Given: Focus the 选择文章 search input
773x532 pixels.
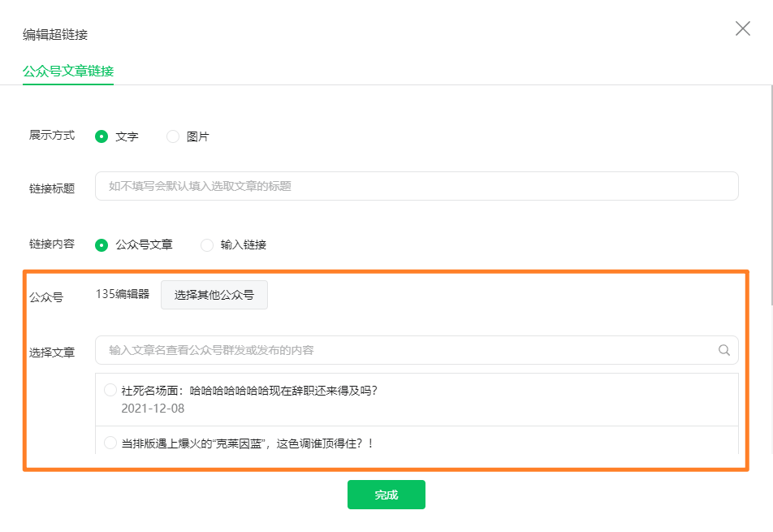Looking at the screenshot, I should pos(406,350).
